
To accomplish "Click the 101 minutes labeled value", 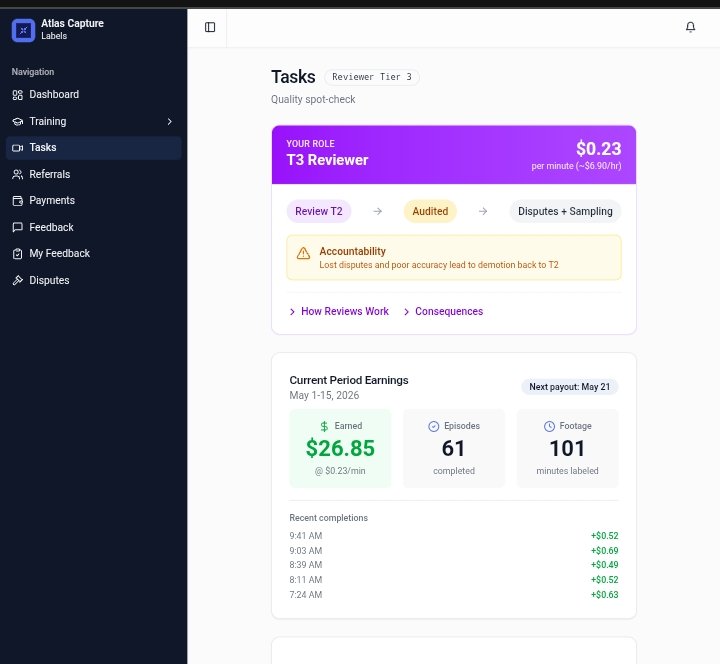I will 567,448.
